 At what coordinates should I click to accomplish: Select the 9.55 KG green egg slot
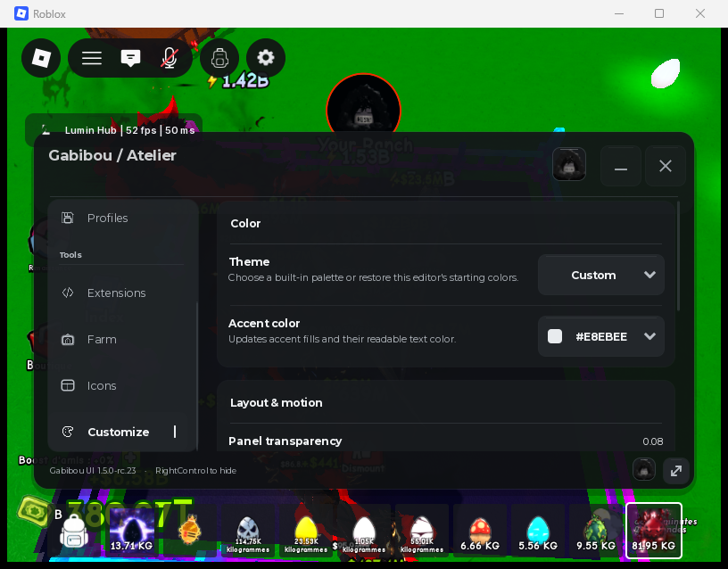pos(596,532)
